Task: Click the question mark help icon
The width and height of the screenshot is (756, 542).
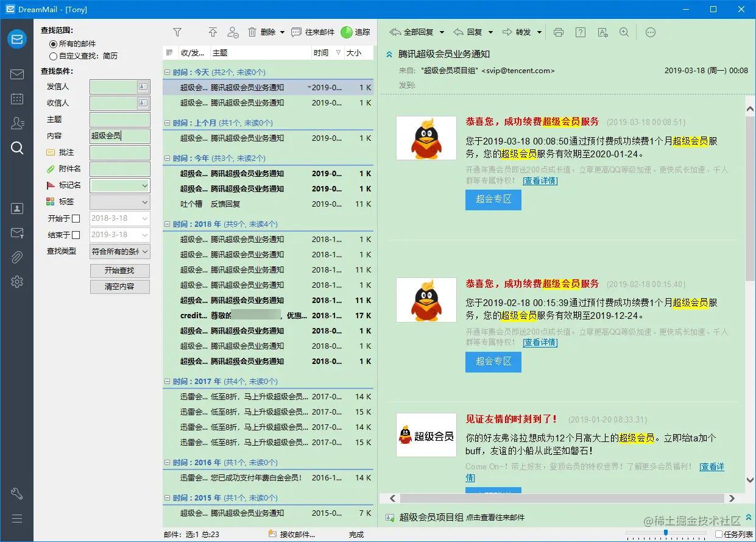Action: pos(581,32)
